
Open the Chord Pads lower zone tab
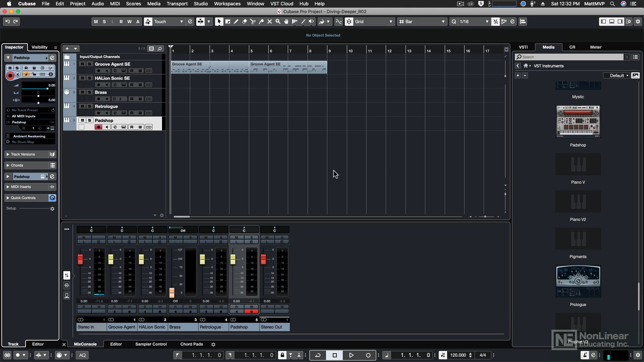pyautogui.click(x=192, y=344)
